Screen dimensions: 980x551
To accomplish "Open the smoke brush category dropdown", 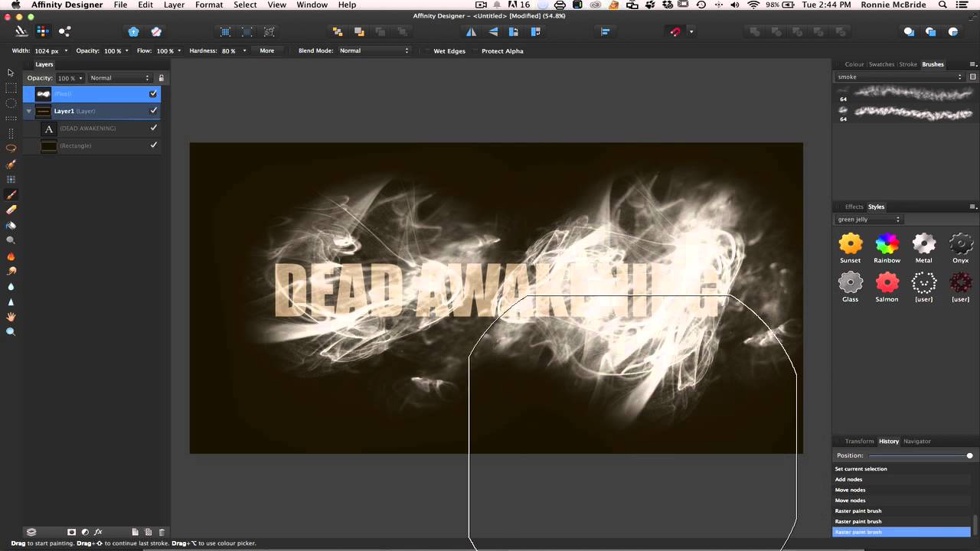I will tap(899, 77).
